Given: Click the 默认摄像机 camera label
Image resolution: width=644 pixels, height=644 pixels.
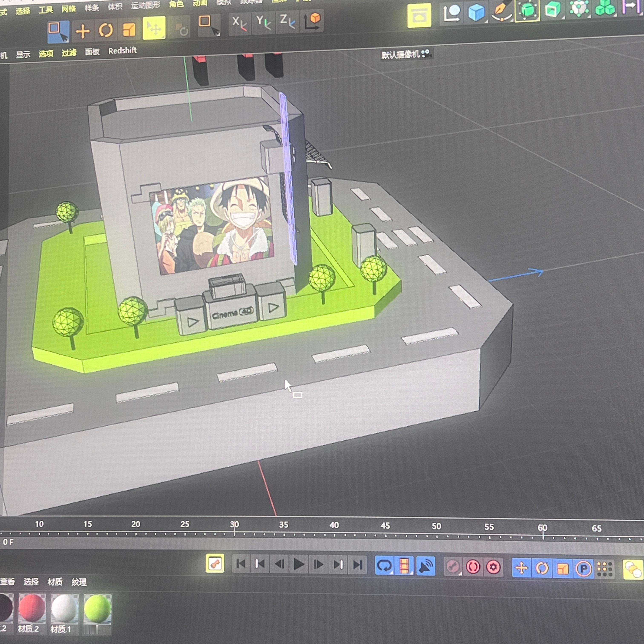Looking at the screenshot, I should pos(401,54).
